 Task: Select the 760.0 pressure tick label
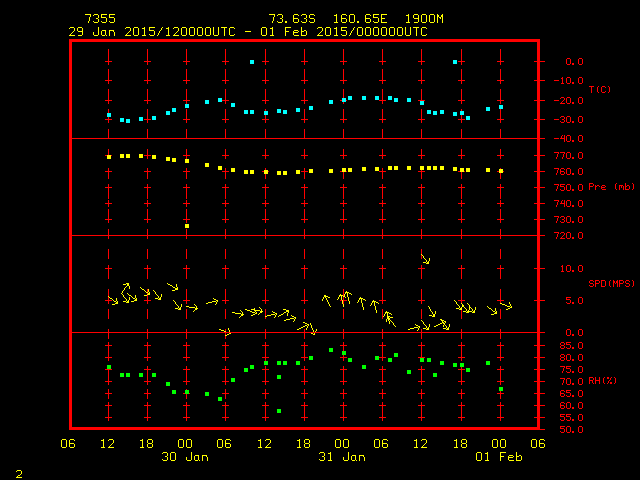(x=569, y=171)
